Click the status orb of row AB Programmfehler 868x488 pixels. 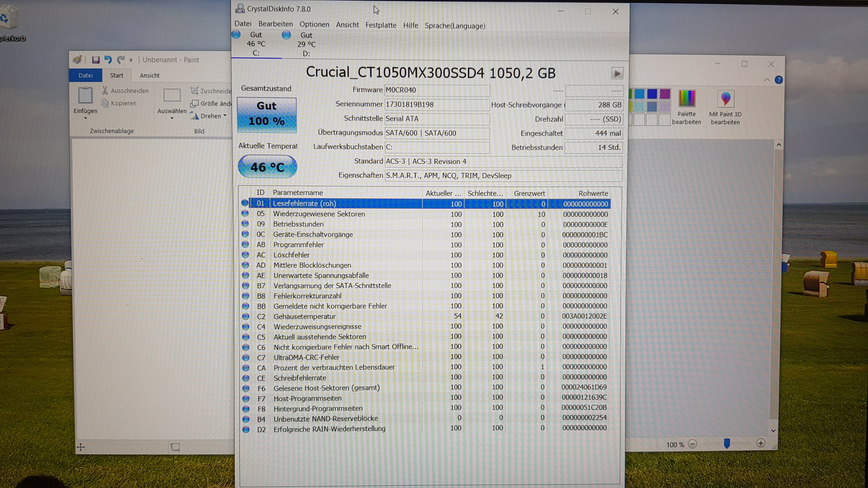coord(245,244)
